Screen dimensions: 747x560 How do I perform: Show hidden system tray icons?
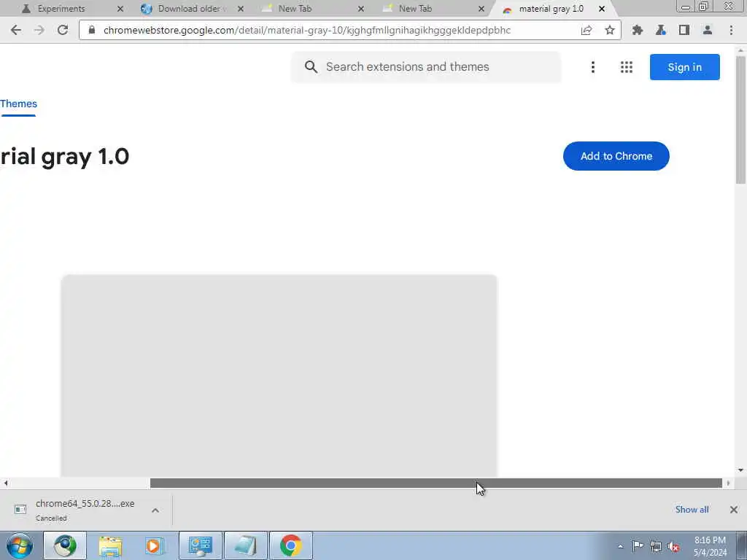(x=620, y=546)
